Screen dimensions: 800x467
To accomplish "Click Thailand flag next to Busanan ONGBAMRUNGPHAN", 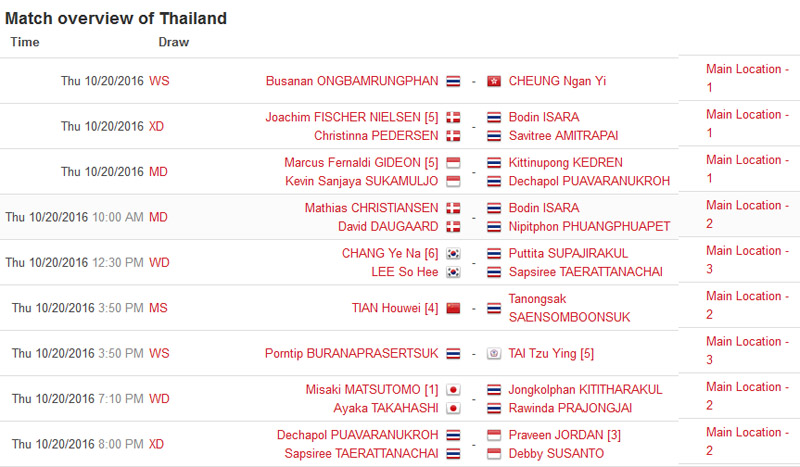I will tap(453, 81).
